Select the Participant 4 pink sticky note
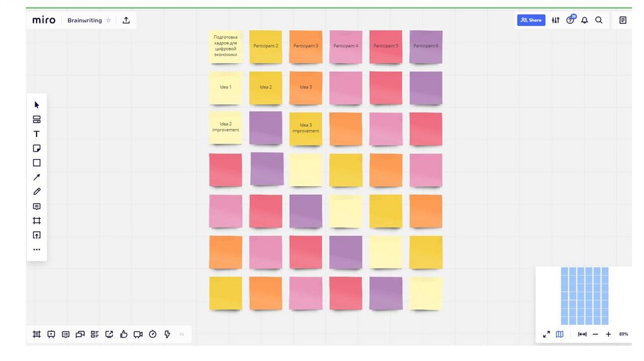Image resolution: width=644 pixels, height=361 pixels. tap(346, 47)
